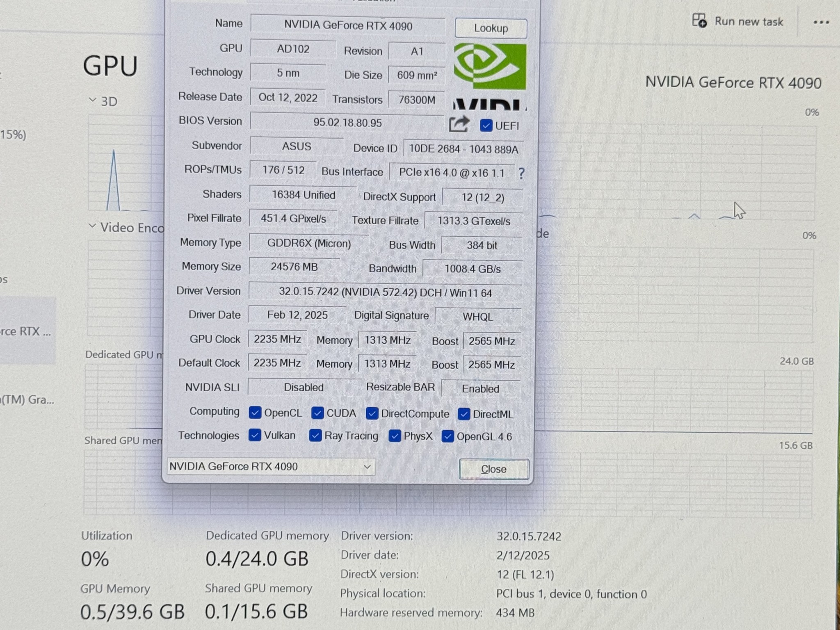Click the Transistors 76300M value
Viewport: 840px width, 630px height.
coord(417,100)
